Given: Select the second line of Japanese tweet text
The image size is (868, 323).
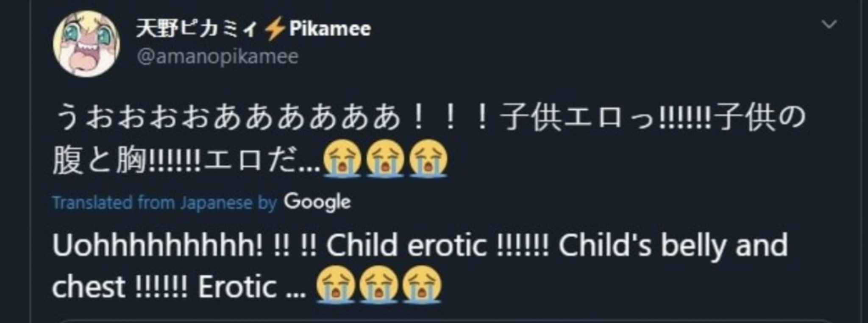Looking at the screenshot, I should point(250,159).
